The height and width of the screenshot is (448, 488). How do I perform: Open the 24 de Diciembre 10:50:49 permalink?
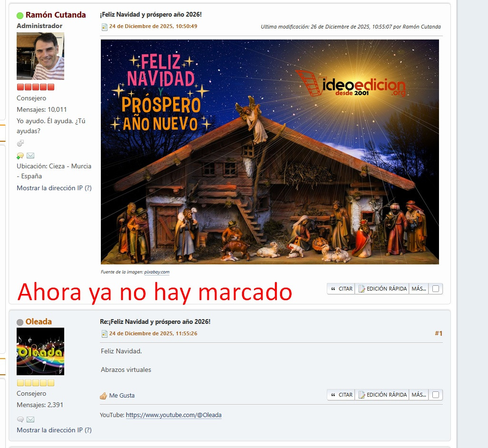tap(153, 26)
